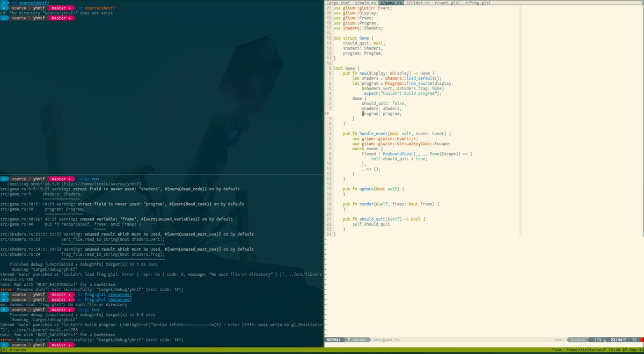Image resolution: width=644 pixels, height=354 pixels.
Task: Click 'pub fn update(&mut self)' line
Action: (x=373, y=189)
